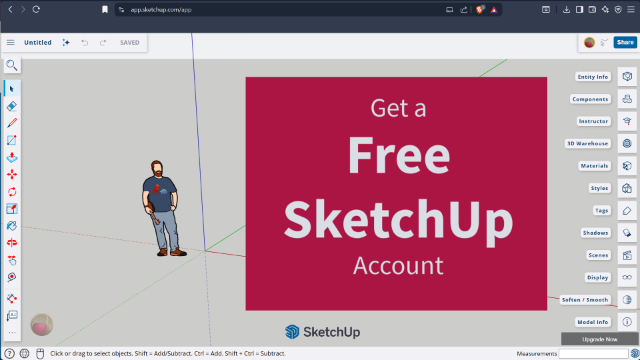
Task: Open the Entity Info panel icon
Action: pos(627,77)
